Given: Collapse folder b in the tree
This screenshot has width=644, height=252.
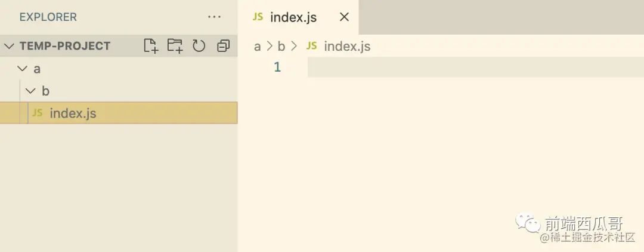Looking at the screenshot, I should (31, 90).
